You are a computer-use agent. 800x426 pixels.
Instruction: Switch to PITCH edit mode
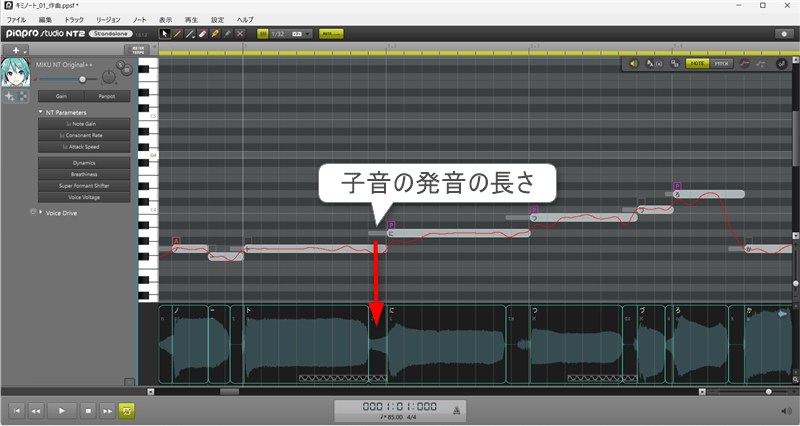coord(721,64)
